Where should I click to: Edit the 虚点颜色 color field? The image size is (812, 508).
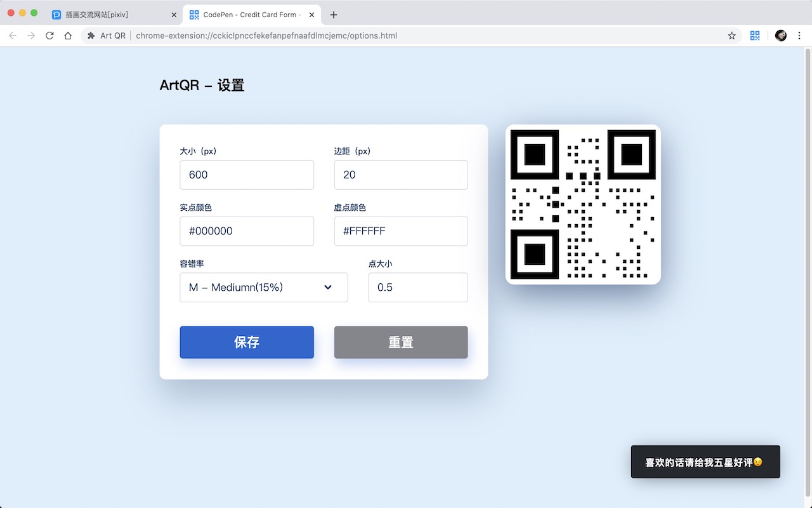tap(401, 231)
